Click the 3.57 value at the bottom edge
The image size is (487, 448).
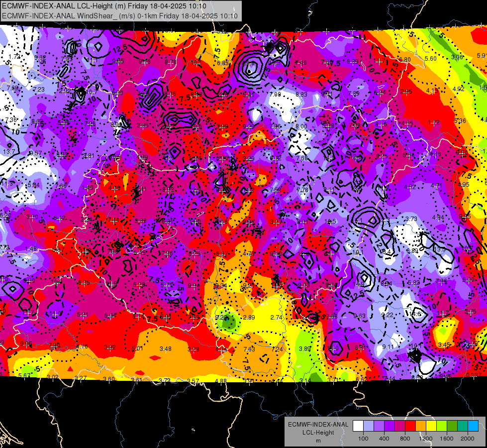193,381
